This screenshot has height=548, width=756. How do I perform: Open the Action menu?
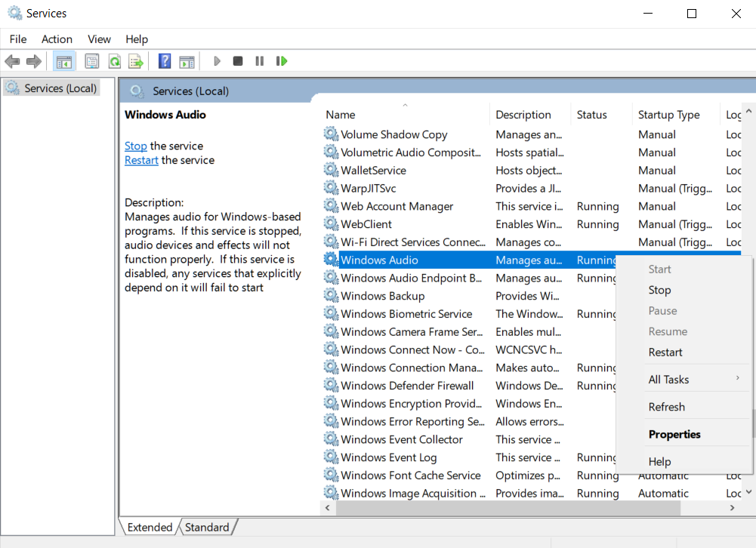(57, 39)
